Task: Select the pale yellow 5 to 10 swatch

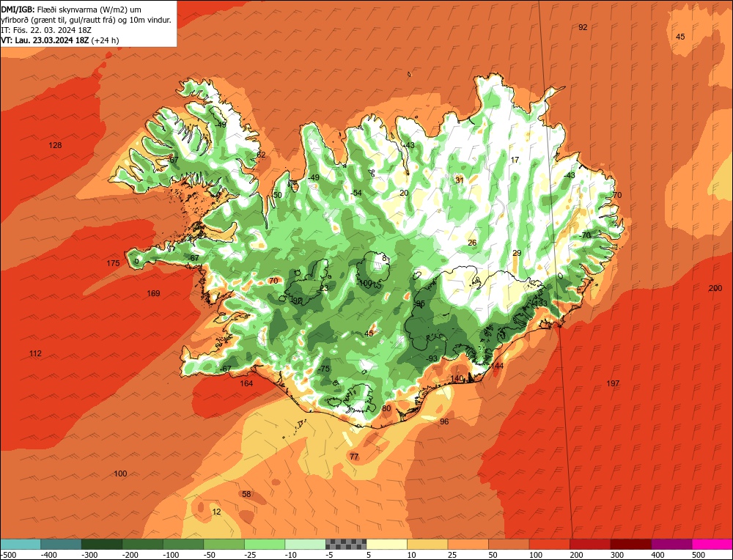Action: pos(386,544)
